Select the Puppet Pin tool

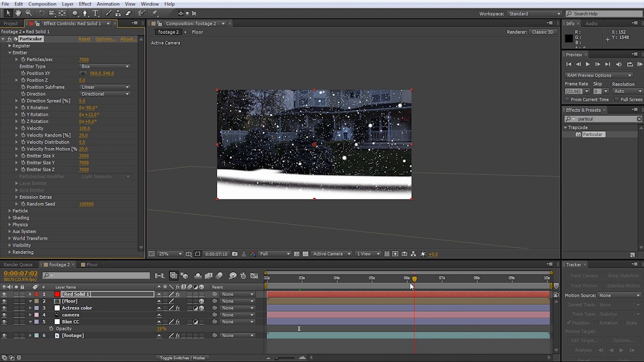[154, 13]
